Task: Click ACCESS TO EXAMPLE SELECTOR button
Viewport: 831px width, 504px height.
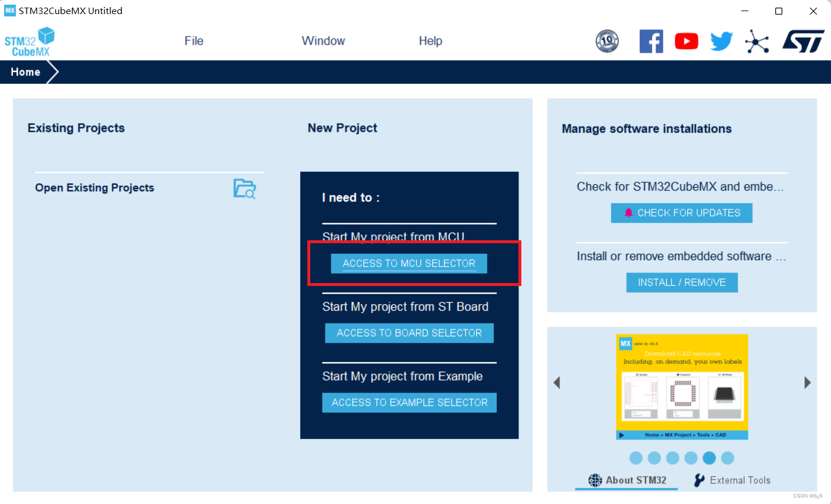Action: [409, 403]
